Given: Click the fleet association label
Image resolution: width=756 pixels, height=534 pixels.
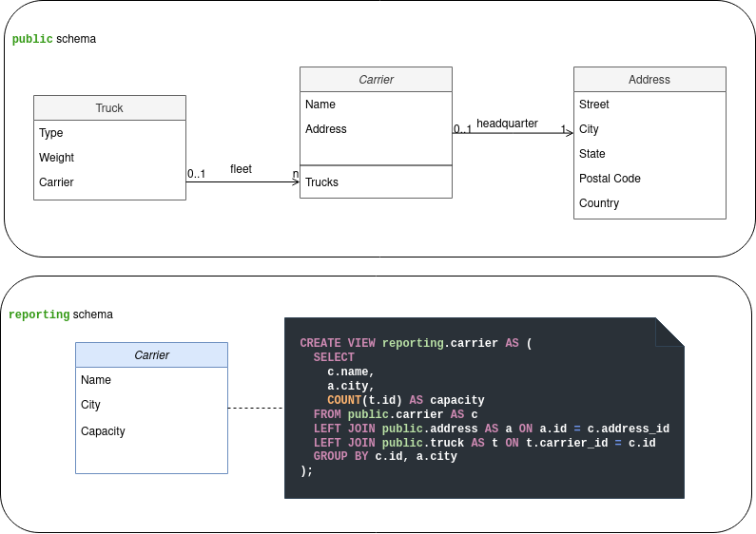Looking at the screenshot, I should (x=241, y=169).
